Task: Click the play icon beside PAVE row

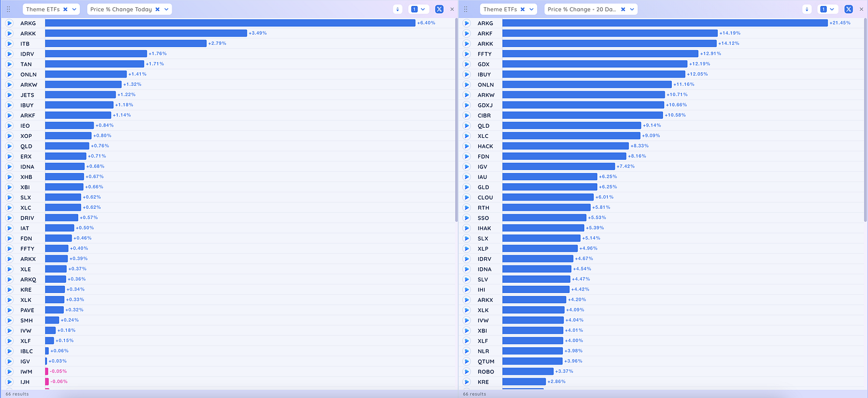Action: coord(10,310)
